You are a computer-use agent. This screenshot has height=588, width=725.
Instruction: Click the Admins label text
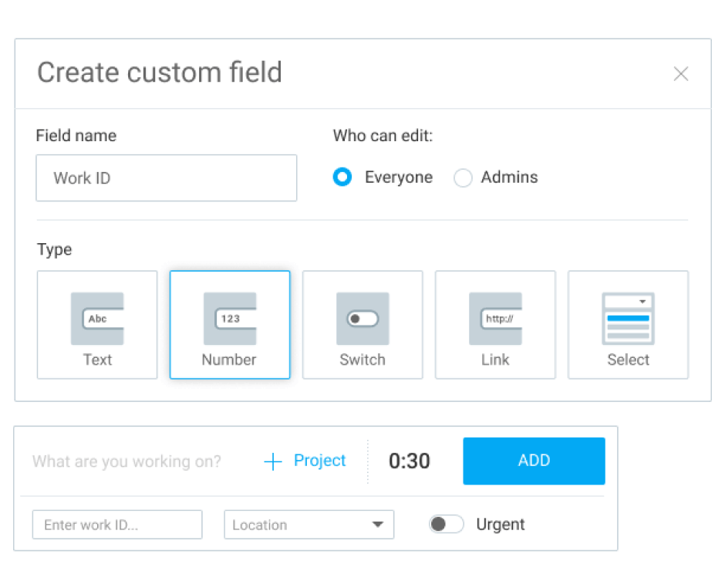(509, 177)
